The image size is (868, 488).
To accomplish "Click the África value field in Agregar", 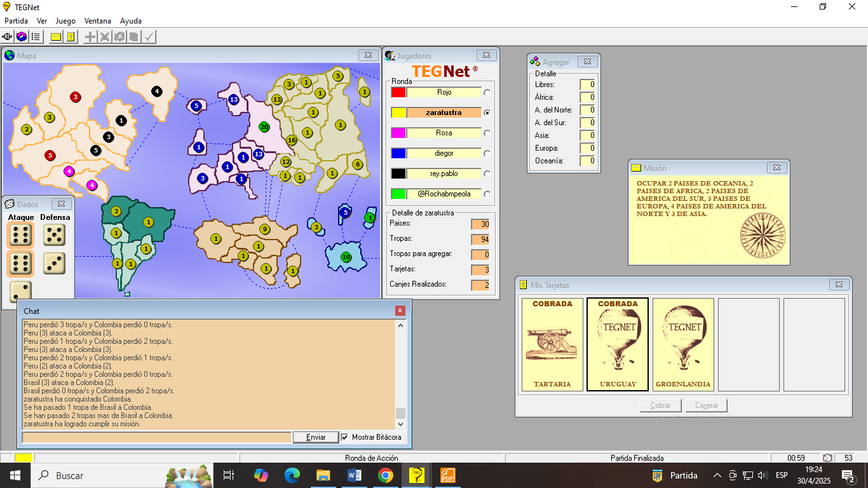I will click(x=588, y=97).
